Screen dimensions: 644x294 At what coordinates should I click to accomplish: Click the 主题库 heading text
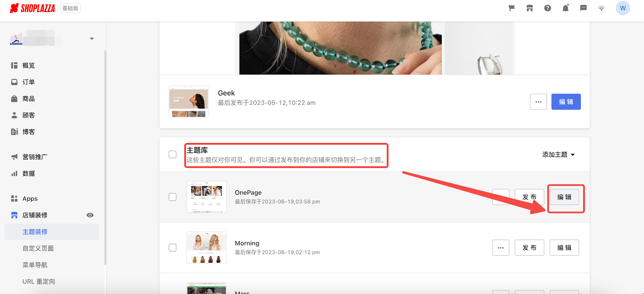(197, 150)
